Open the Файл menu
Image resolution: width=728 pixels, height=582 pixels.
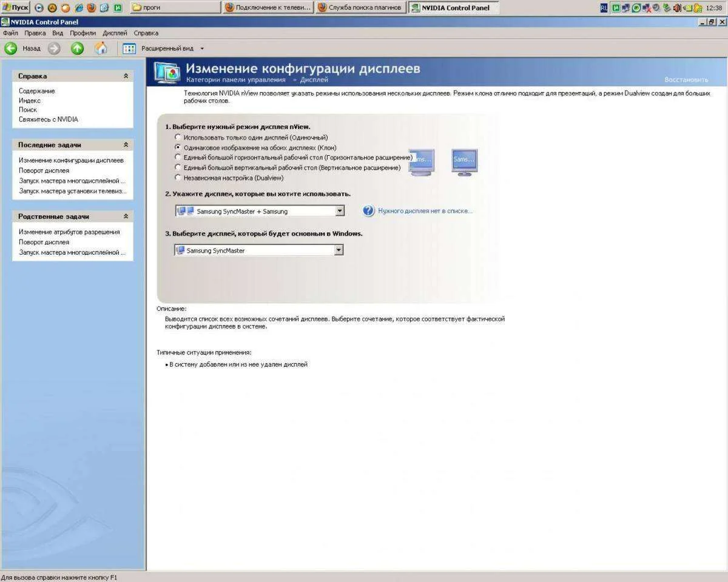coord(10,33)
